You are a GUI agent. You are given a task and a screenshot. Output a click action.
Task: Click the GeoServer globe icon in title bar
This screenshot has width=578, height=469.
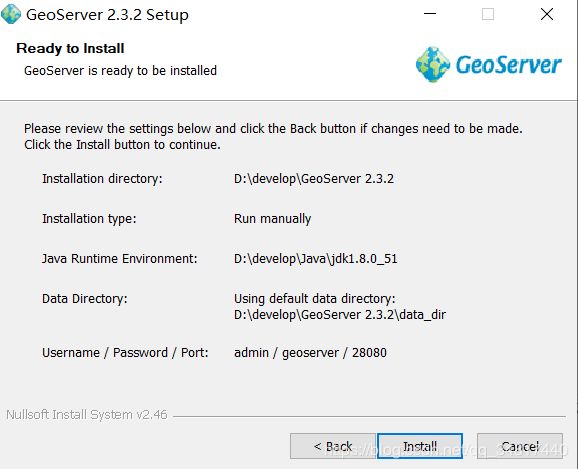point(11,14)
